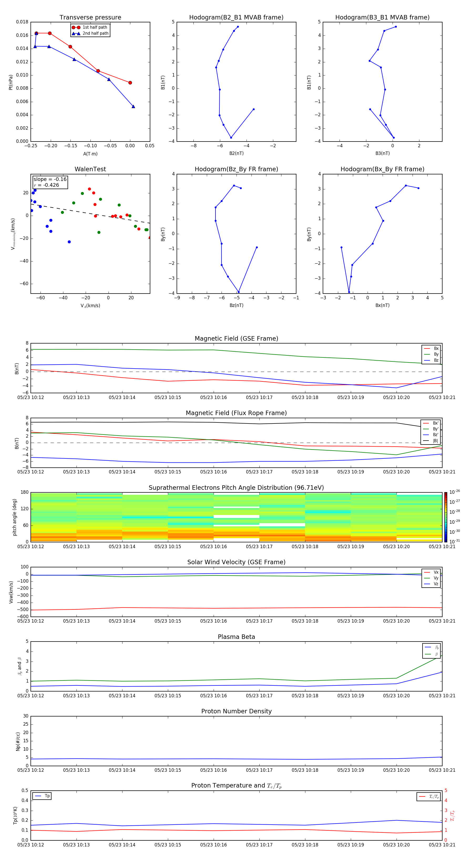Click the last blue triangle on 2nd half path
473x868 pixels.
pos(133,107)
